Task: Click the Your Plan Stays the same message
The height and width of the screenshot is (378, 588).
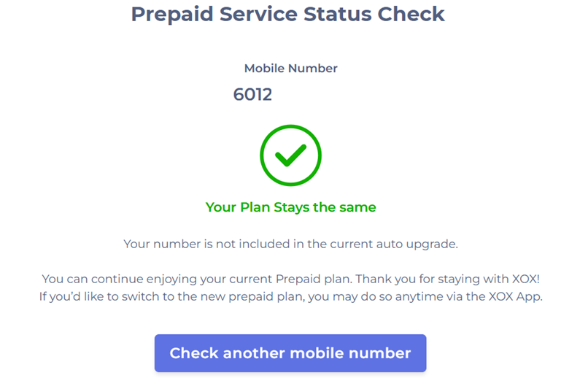Action: coord(290,207)
